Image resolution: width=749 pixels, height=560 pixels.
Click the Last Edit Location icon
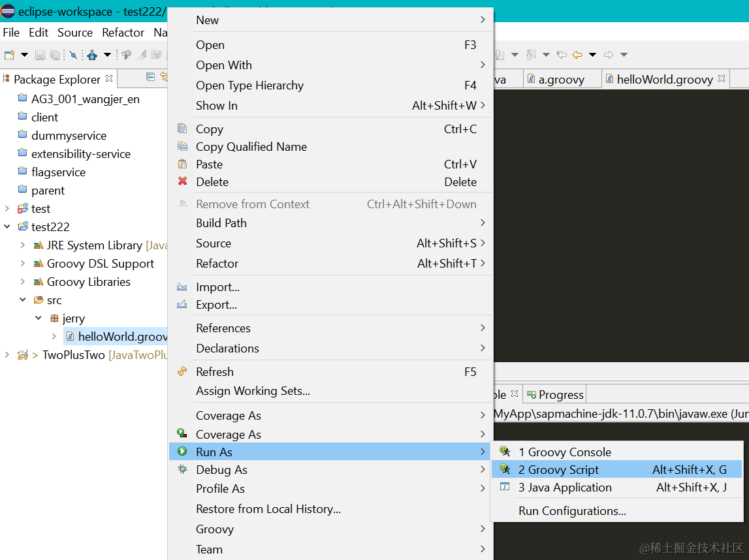tap(562, 55)
